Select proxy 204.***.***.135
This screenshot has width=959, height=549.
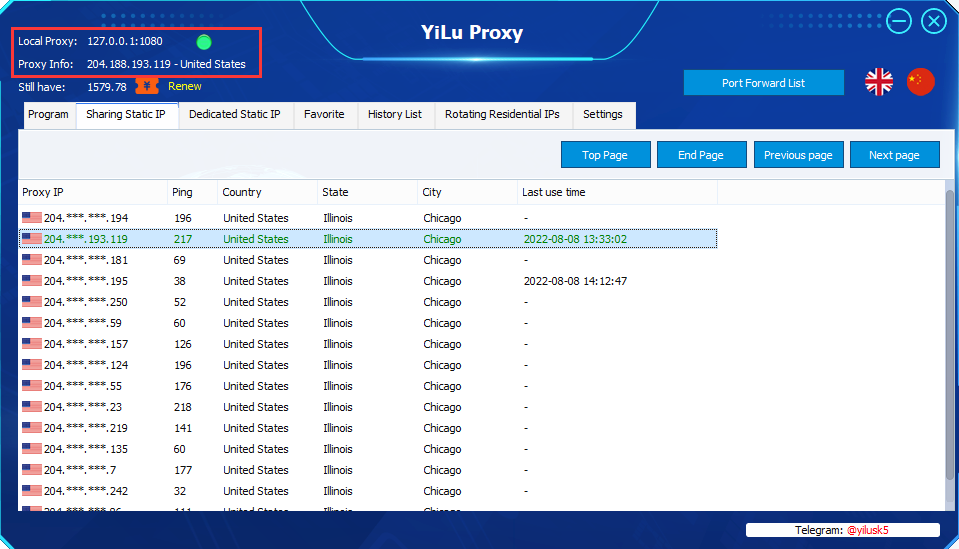tap(368, 449)
